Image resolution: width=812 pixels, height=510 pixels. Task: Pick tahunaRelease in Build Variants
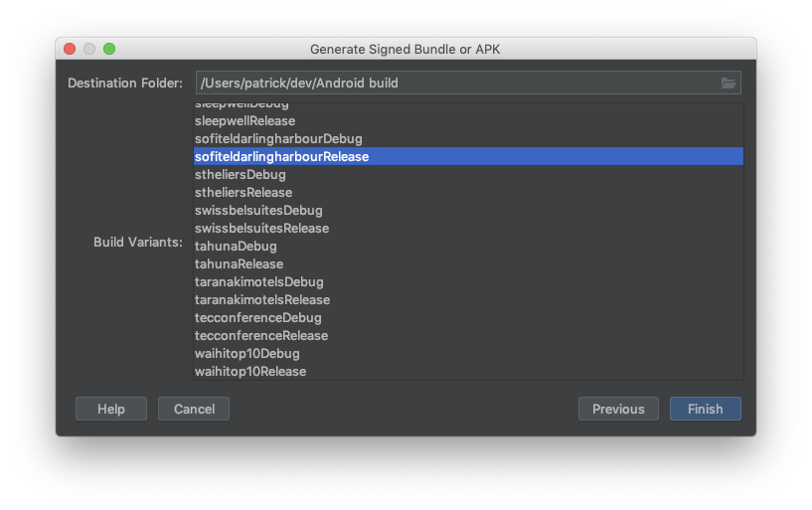468,263
